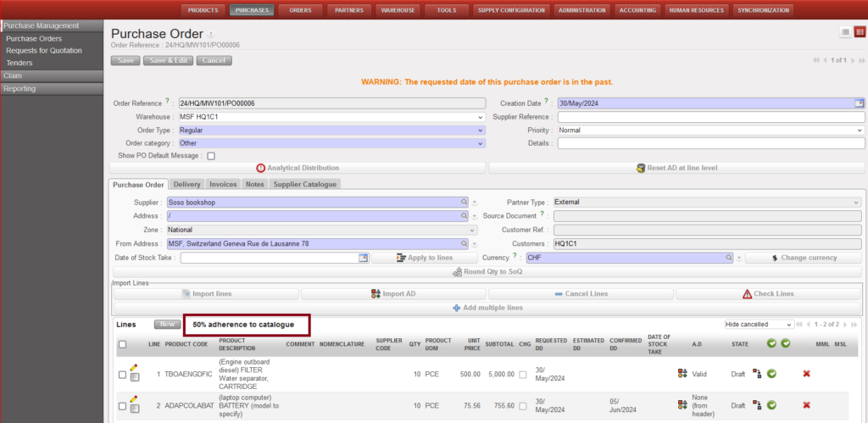Screen dimensions: 868x423
Task: Toggle Show PO Default Message checkbox
Action: (211, 156)
